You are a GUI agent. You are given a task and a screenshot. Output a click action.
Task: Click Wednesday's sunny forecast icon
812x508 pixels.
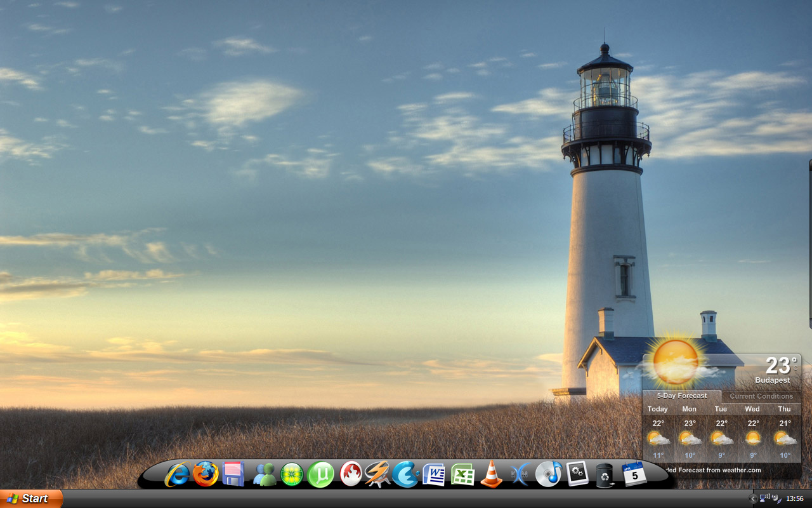coord(752,438)
